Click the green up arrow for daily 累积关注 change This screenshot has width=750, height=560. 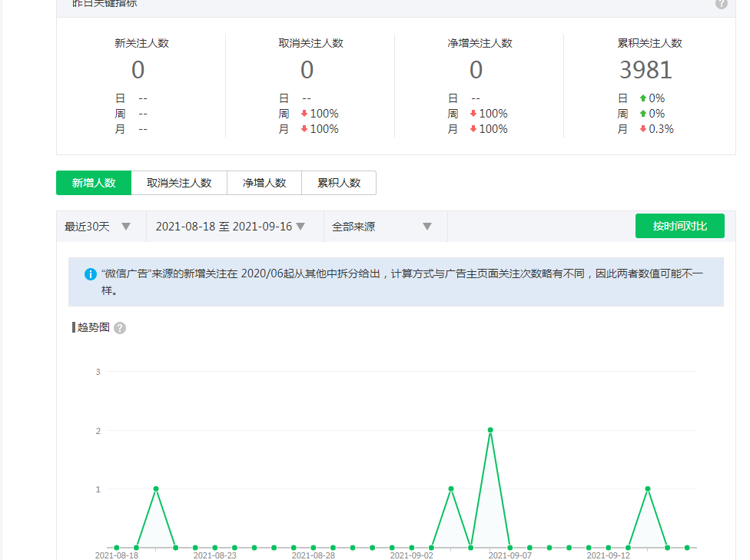coord(643,98)
